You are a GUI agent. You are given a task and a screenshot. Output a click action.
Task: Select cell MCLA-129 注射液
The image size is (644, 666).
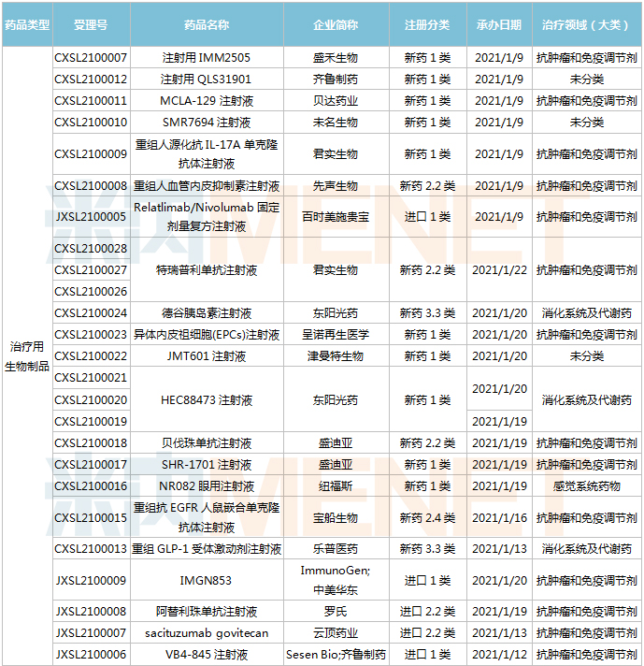click(x=207, y=101)
